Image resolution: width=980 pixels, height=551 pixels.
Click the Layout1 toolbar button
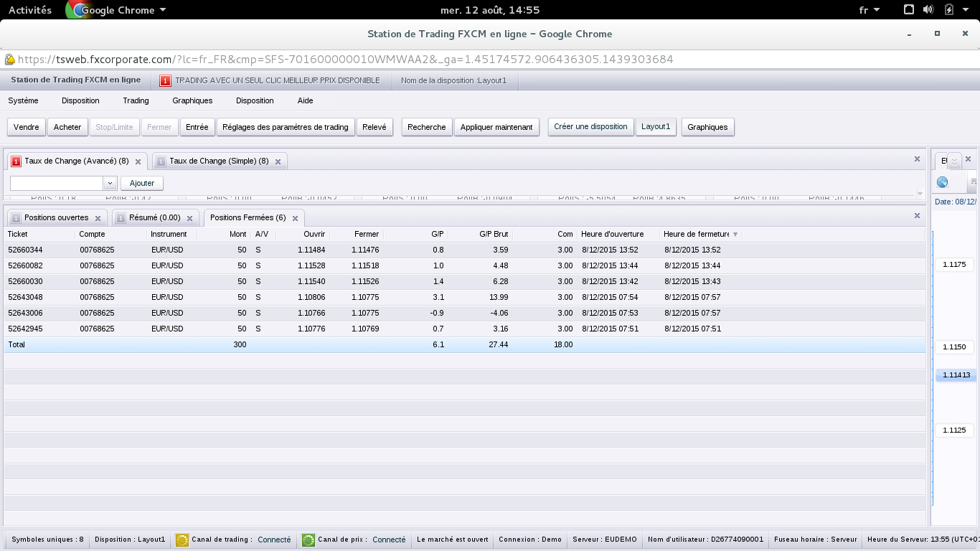pyautogui.click(x=656, y=127)
